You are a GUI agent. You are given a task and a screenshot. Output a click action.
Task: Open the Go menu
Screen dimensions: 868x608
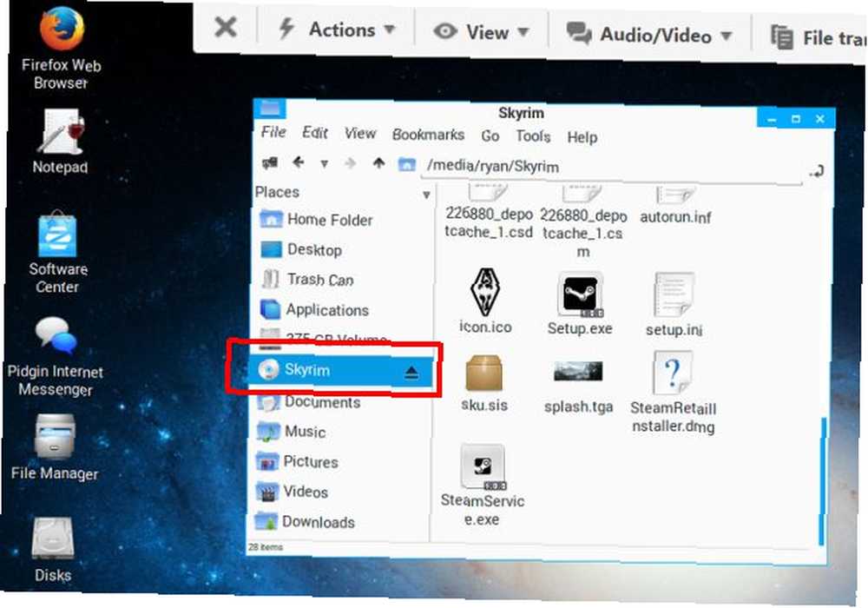490,135
